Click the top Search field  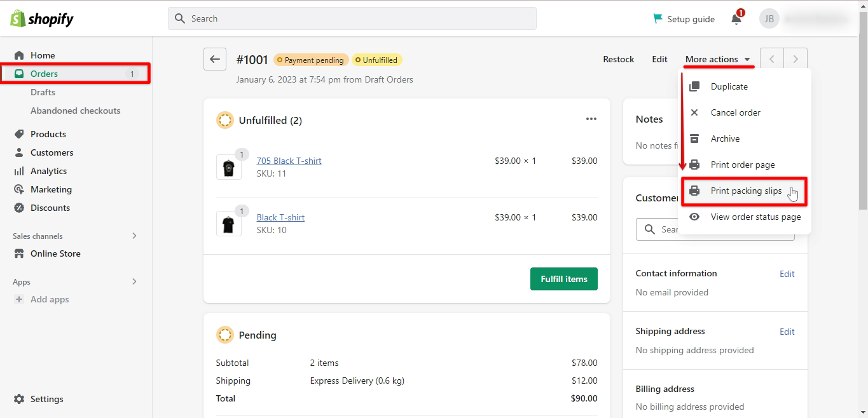352,18
